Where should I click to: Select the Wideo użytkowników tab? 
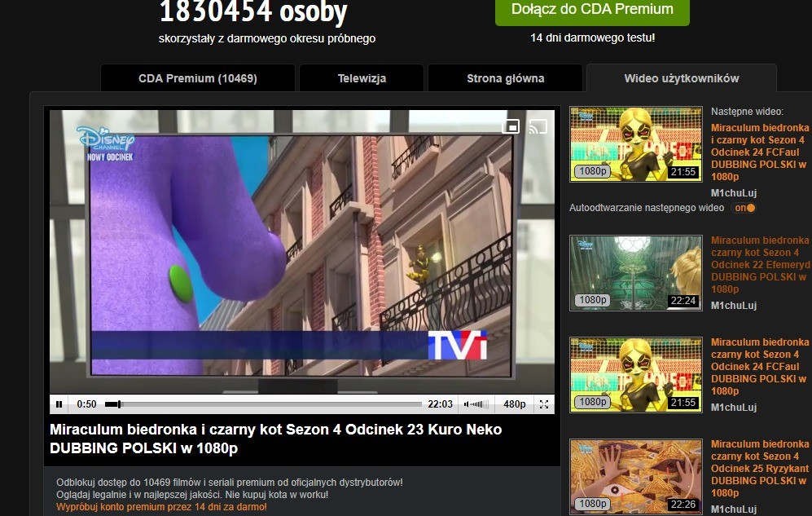point(681,78)
